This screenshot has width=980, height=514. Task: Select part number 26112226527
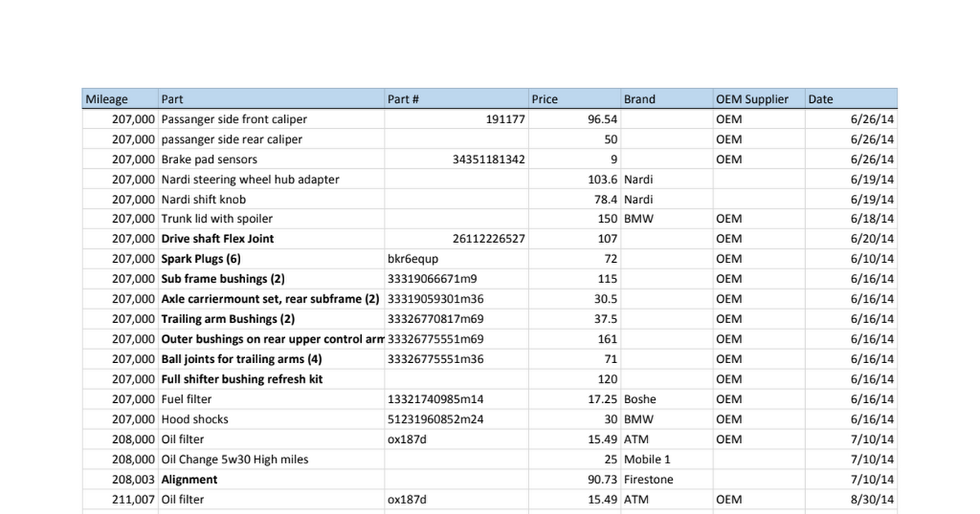(457, 239)
